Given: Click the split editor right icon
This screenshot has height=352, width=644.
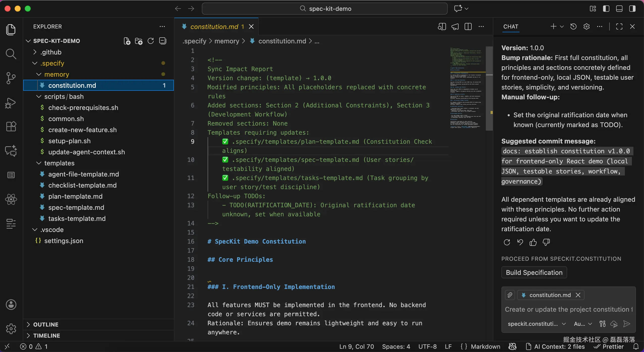Looking at the screenshot, I should [468, 26].
